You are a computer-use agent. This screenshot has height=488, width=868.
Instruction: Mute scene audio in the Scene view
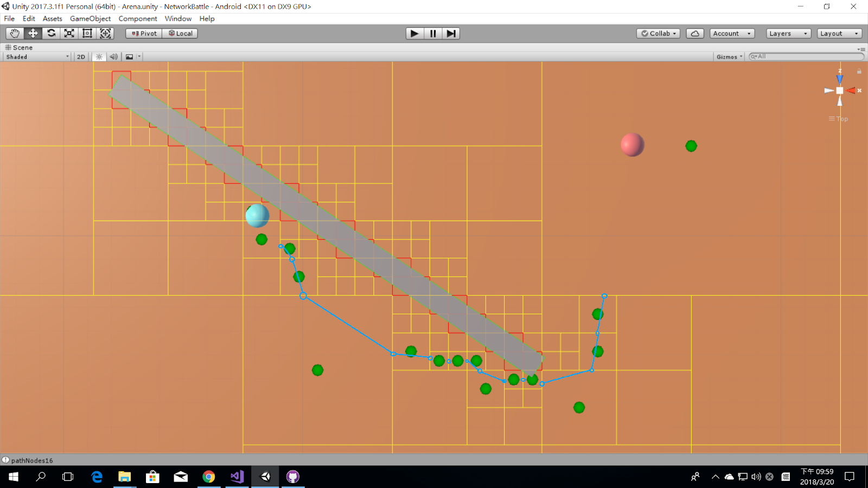pyautogui.click(x=114, y=56)
